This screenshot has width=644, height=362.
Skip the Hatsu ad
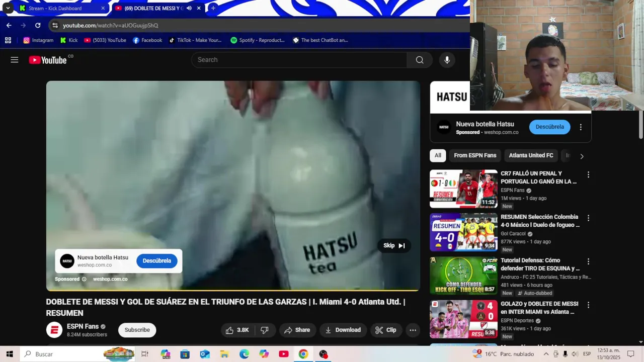pos(394,245)
